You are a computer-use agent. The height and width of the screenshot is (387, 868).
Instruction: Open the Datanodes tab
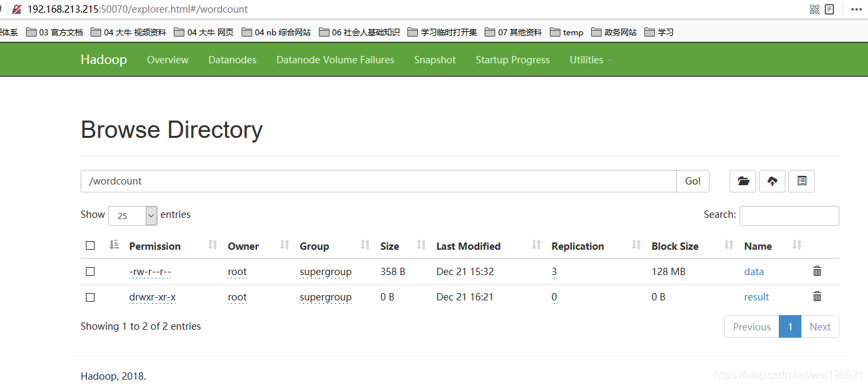[232, 59]
